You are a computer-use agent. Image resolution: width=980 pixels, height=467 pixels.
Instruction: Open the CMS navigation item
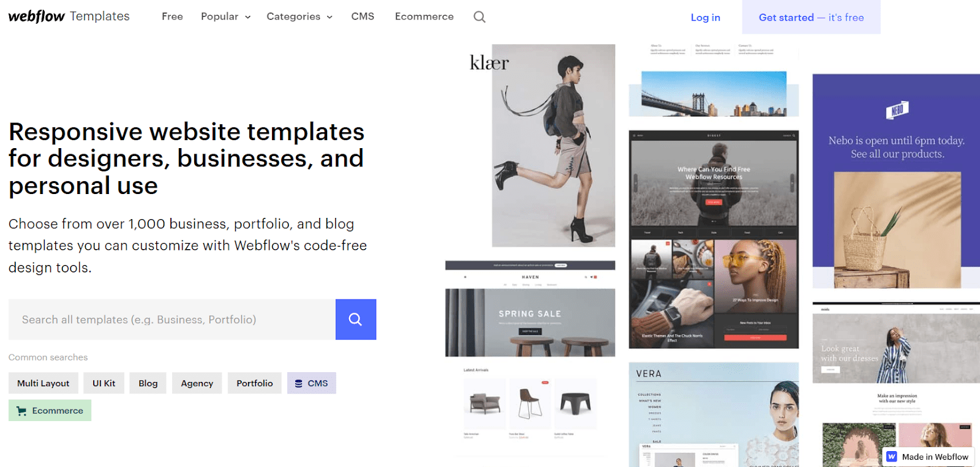pos(363,17)
